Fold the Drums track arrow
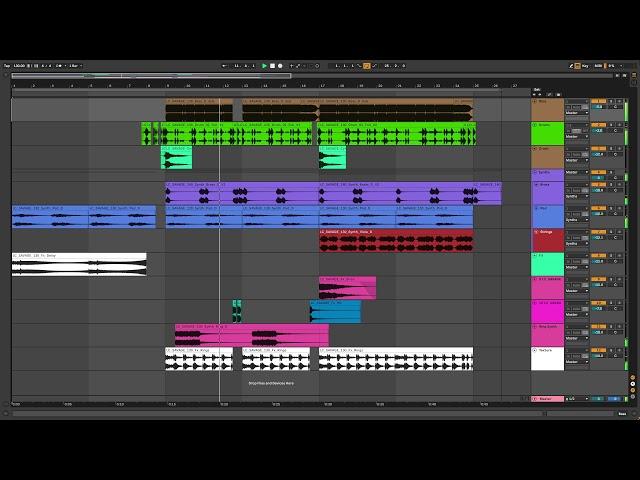The width and height of the screenshot is (640, 480). (535, 125)
